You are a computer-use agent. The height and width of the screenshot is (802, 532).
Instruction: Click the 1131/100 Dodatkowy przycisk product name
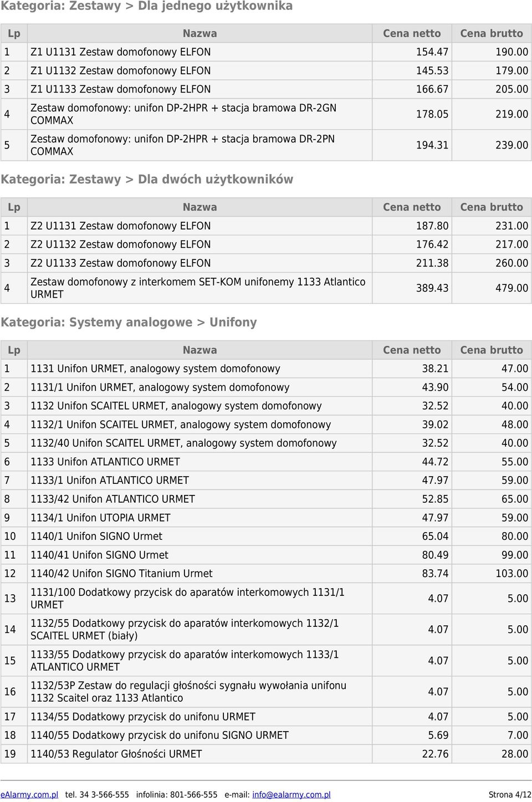187,599
